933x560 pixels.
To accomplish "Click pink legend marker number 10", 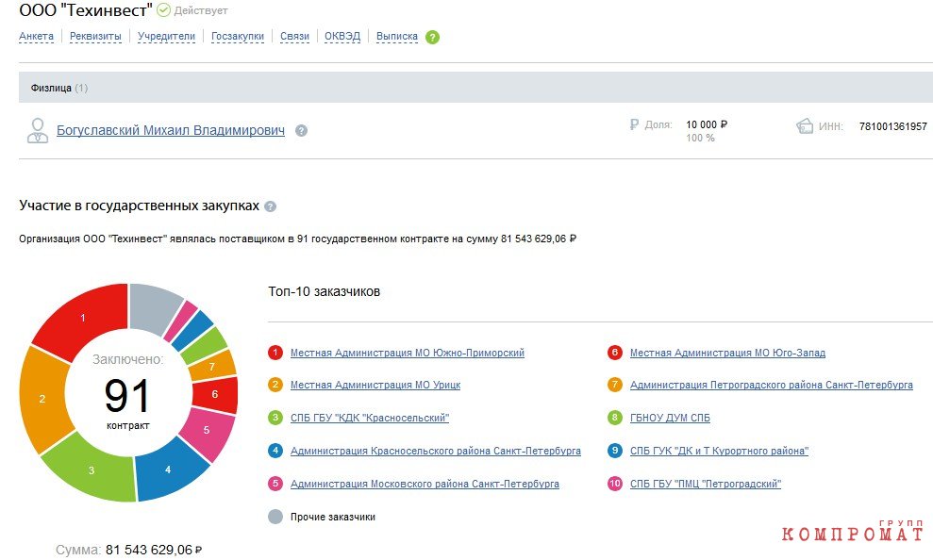I will [615, 484].
